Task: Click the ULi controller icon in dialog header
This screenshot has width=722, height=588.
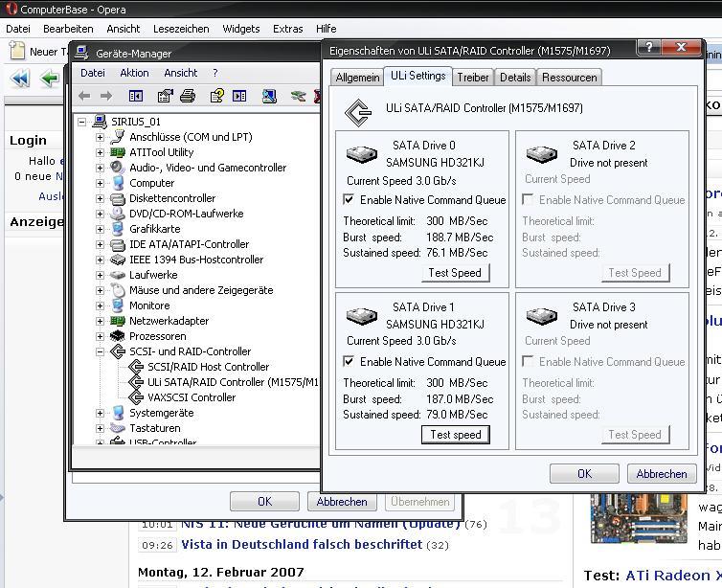Action: 358,112
